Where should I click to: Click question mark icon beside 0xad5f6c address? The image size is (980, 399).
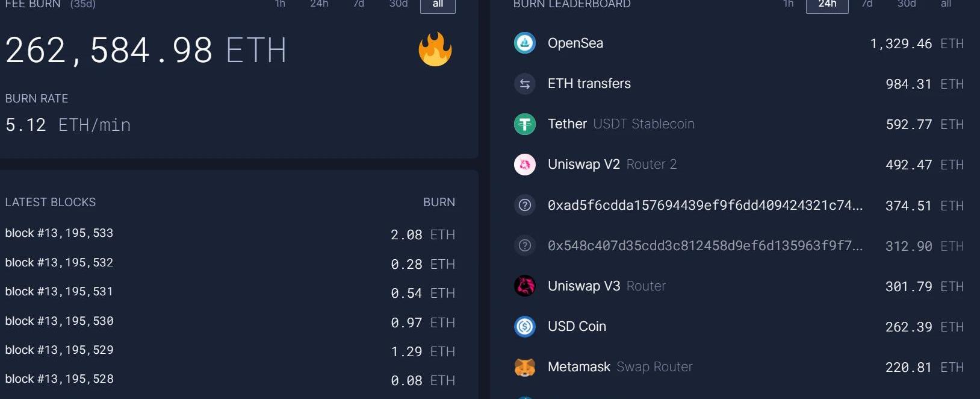point(524,205)
